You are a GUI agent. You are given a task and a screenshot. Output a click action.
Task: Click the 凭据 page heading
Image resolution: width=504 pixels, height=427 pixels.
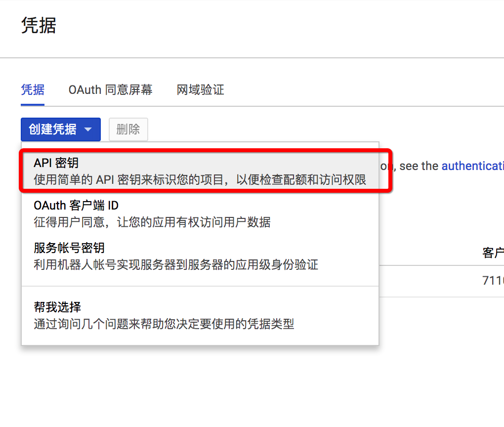[x=39, y=25]
